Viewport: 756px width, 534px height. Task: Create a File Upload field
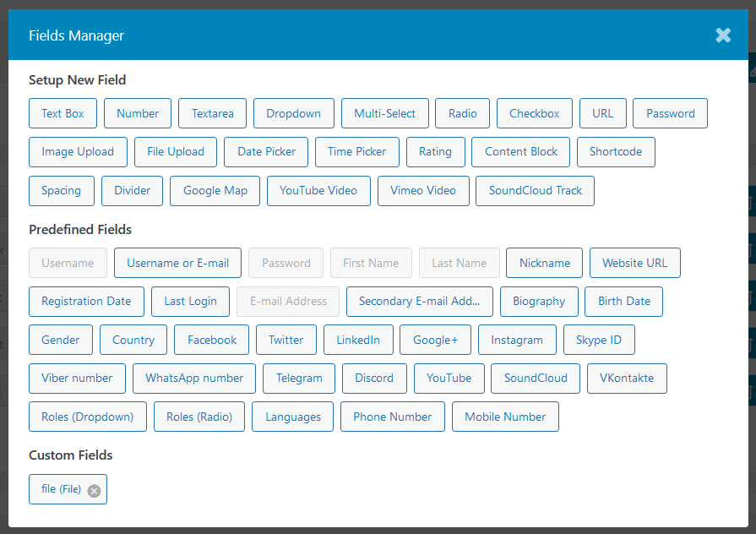point(176,152)
